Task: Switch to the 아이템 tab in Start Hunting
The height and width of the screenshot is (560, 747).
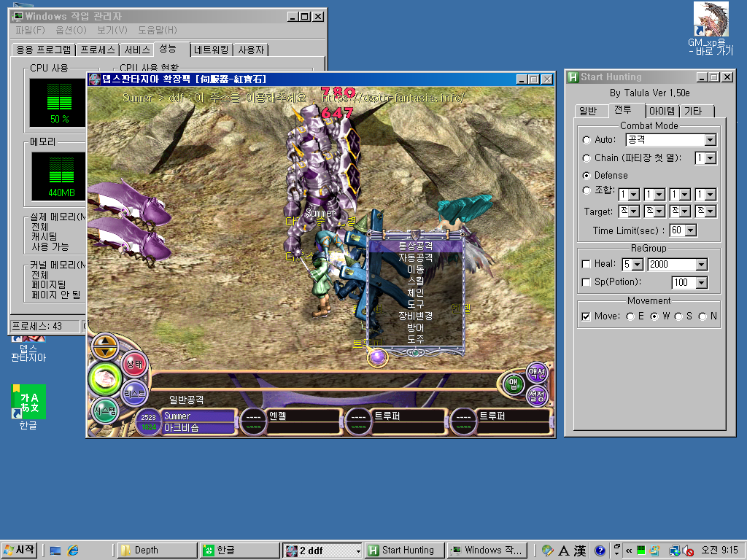Action: 662,111
